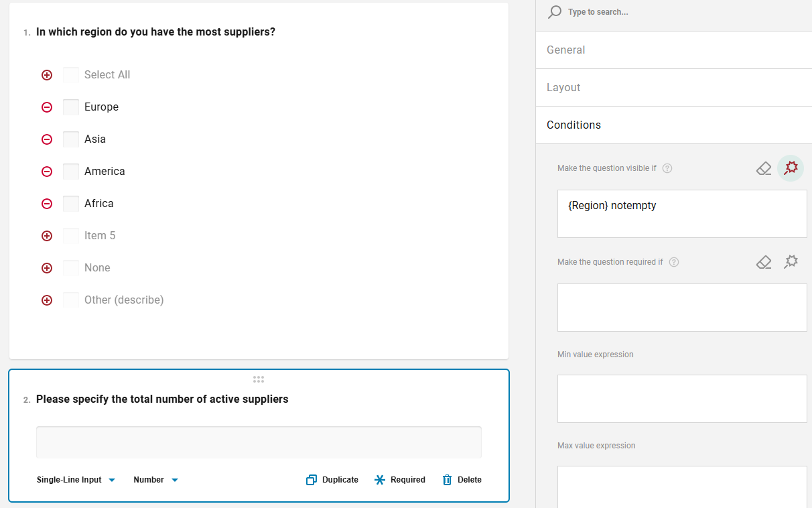Remove the Europe choice with minus icon

pyautogui.click(x=47, y=107)
